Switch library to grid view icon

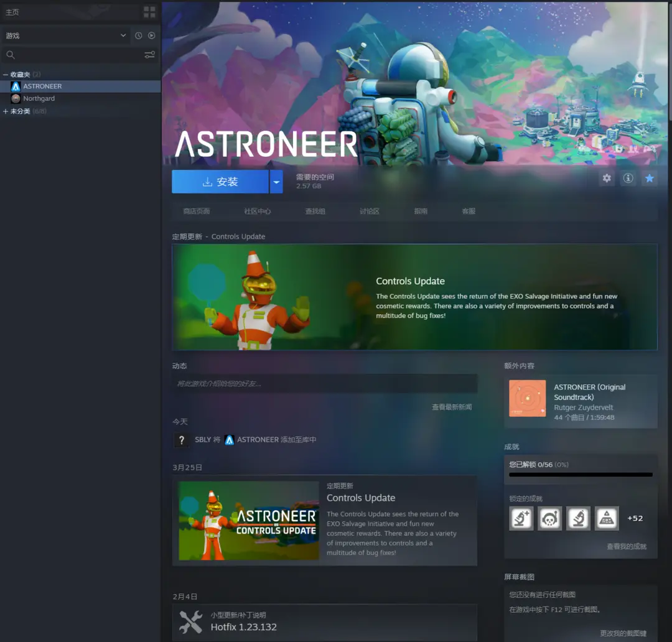[x=149, y=12]
